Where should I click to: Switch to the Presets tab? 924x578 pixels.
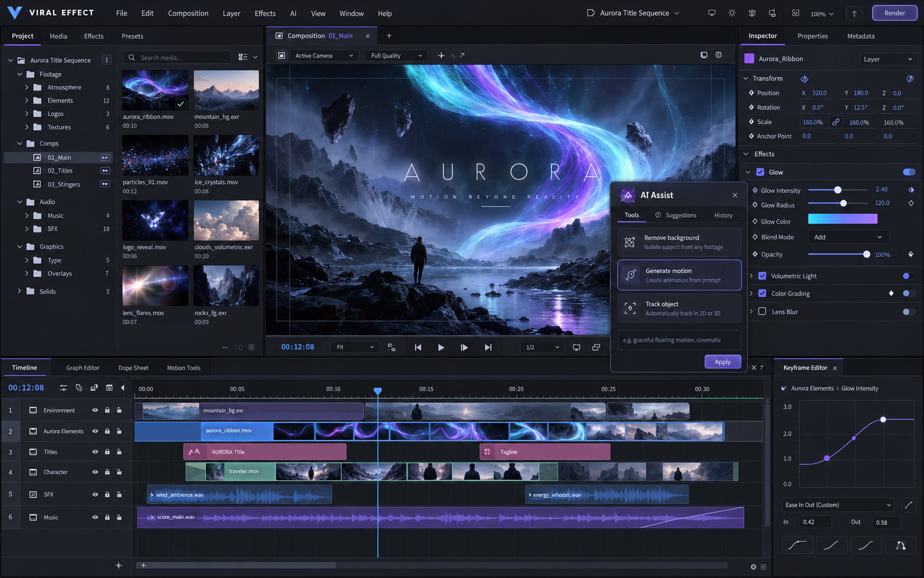click(132, 36)
